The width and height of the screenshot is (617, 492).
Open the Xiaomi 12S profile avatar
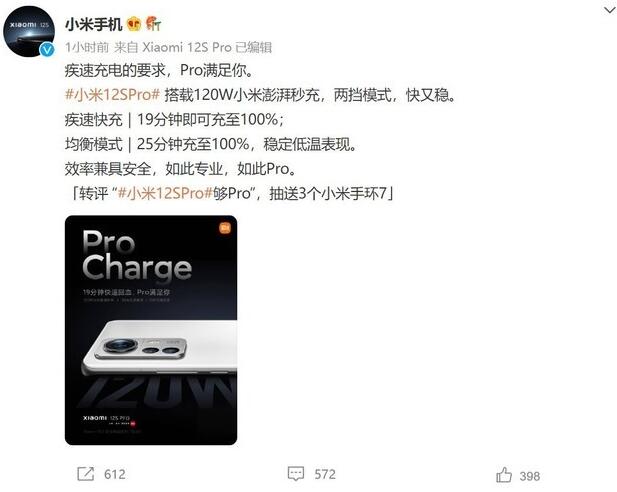click(x=29, y=31)
